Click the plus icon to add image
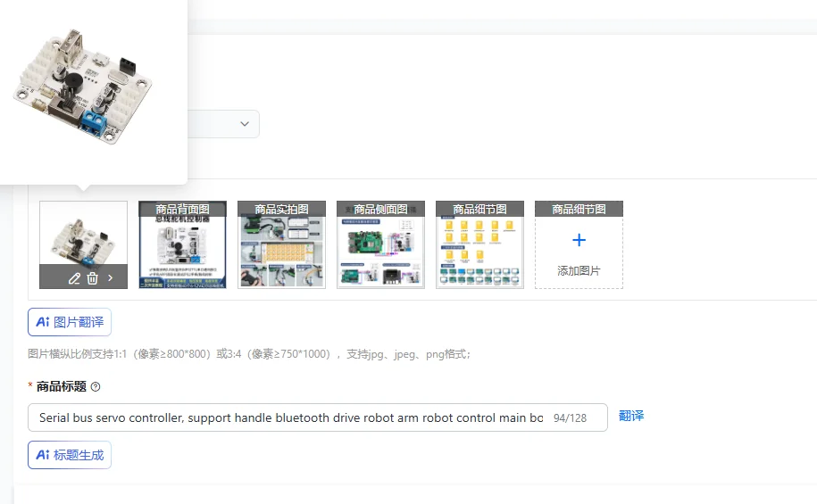This screenshot has height=504, width=817. click(x=579, y=240)
